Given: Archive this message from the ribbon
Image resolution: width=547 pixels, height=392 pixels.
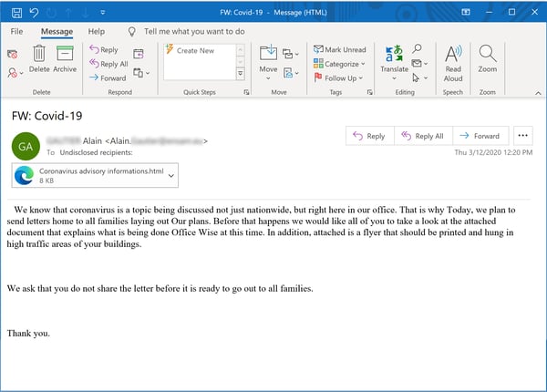Looking at the screenshot, I should [65, 55].
